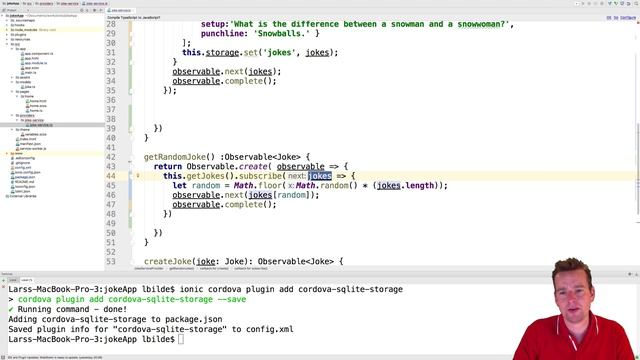Screen dimensions: 640x360
Task: Open app.component.ts file
Action: pyautogui.click(x=37, y=53)
